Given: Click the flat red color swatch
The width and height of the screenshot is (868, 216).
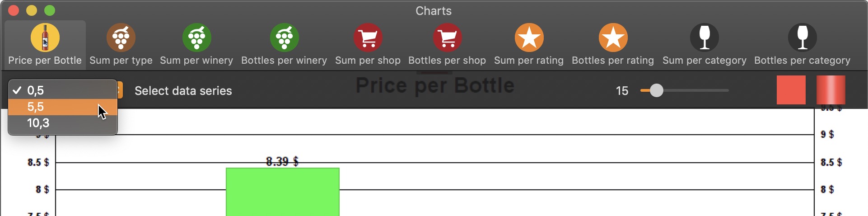Looking at the screenshot, I should 791,90.
